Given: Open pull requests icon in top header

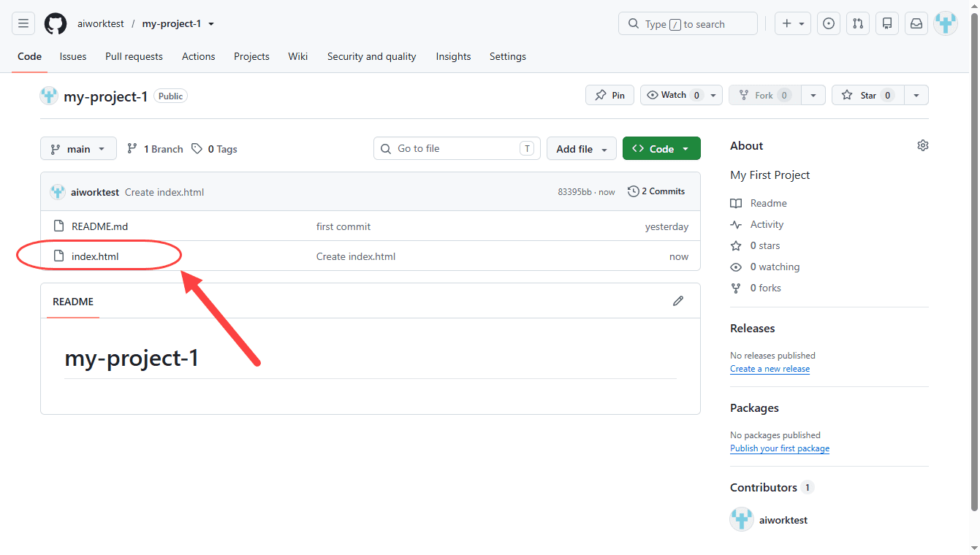Looking at the screenshot, I should click(x=858, y=23).
